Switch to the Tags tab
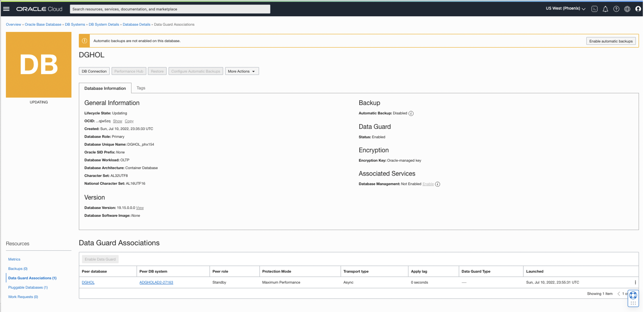644x312 pixels. 141,88
